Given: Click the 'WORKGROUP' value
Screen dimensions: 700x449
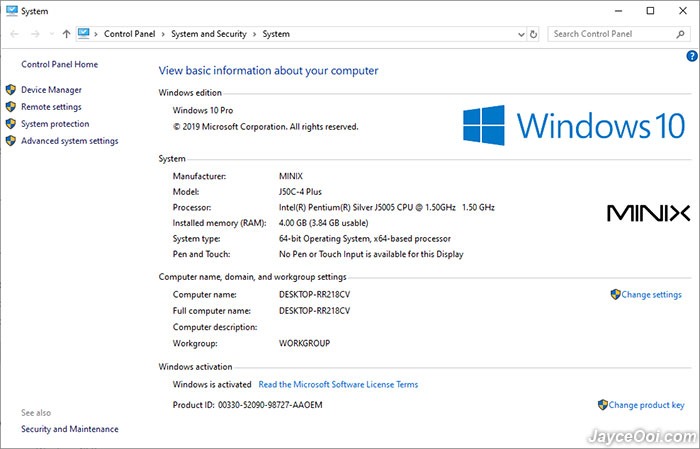Looking at the screenshot, I should pyautogui.click(x=304, y=343).
